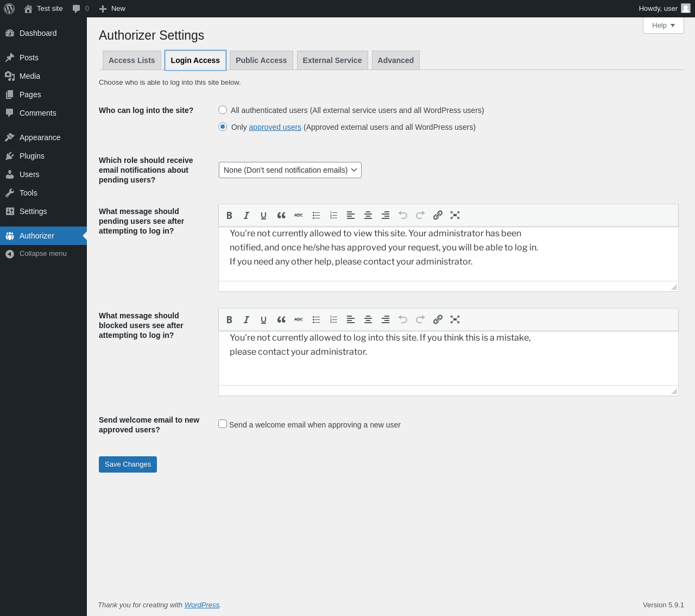This screenshot has height=616, width=695.
Task: Click Strikethrough in pending users message editor
Action: click(299, 216)
